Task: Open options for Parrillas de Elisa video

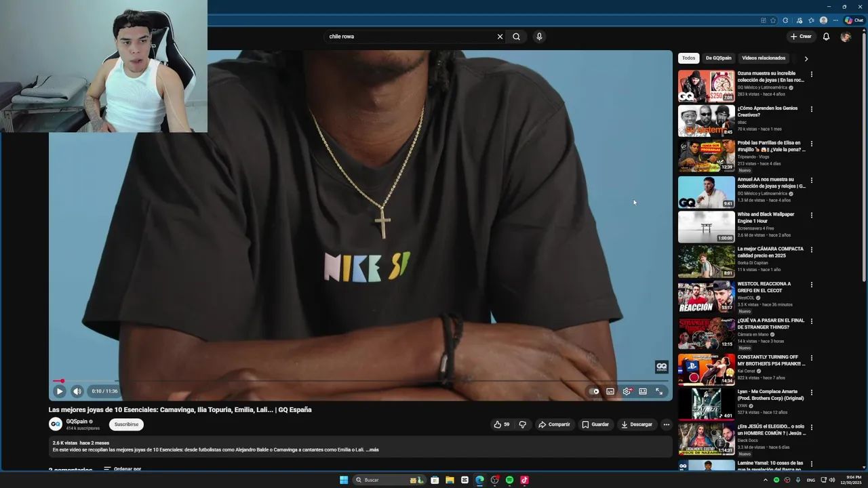Action: pyautogui.click(x=811, y=144)
